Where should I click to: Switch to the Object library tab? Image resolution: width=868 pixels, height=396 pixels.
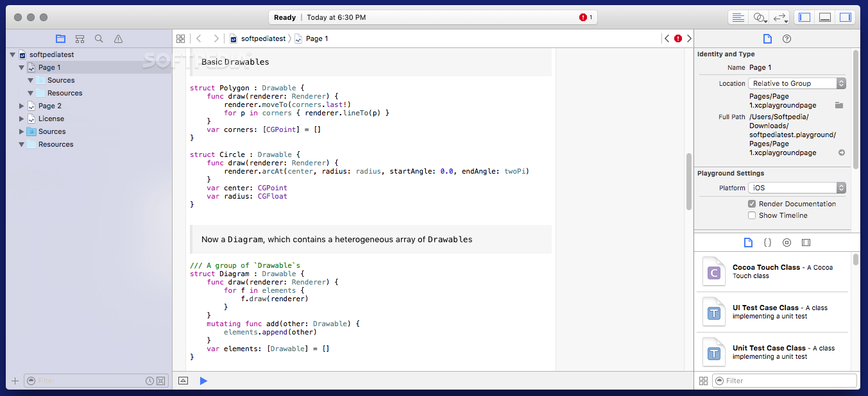pyautogui.click(x=787, y=242)
